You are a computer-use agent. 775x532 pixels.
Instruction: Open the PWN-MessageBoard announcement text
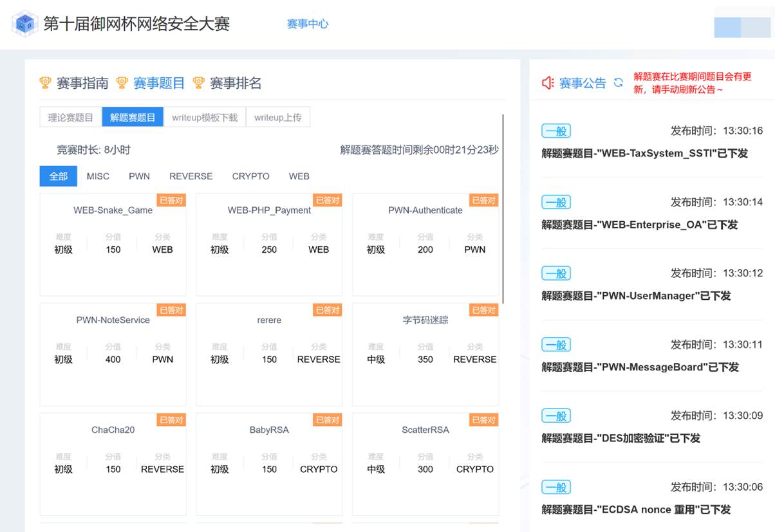click(x=640, y=367)
